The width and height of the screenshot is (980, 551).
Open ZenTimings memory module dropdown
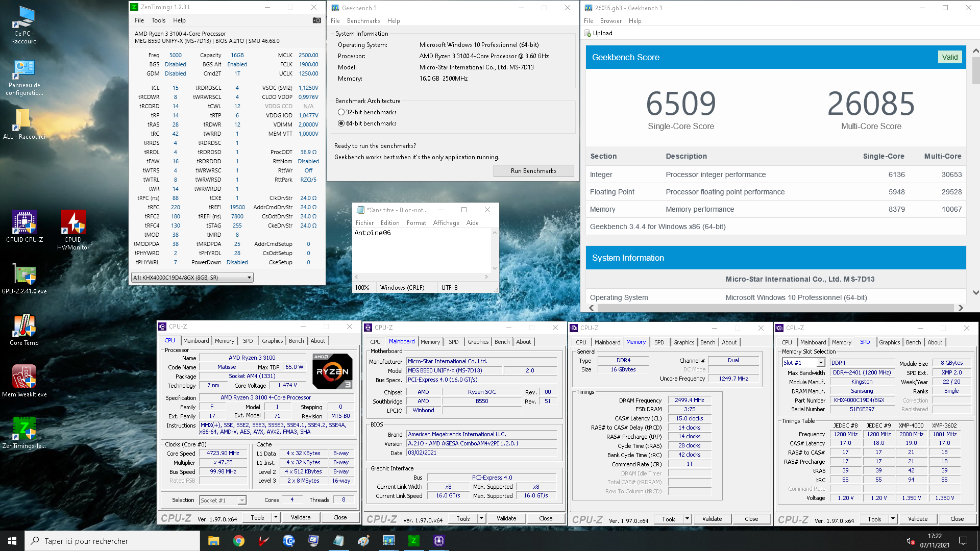click(x=192, y=278)
